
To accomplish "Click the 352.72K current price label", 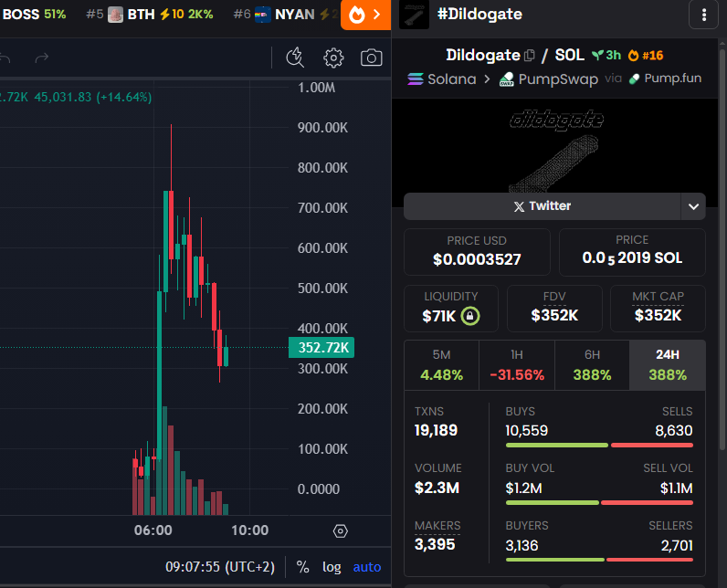I will (x=321, y=348).
